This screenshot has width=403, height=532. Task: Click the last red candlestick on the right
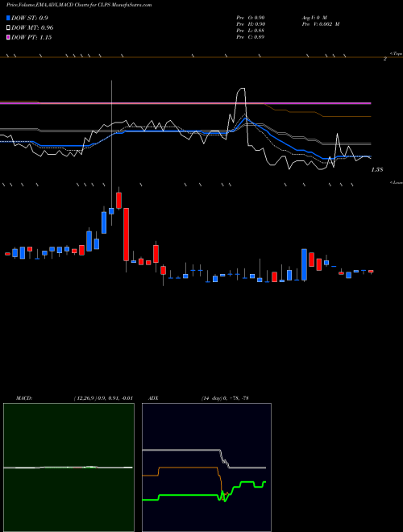coord(371,271)
